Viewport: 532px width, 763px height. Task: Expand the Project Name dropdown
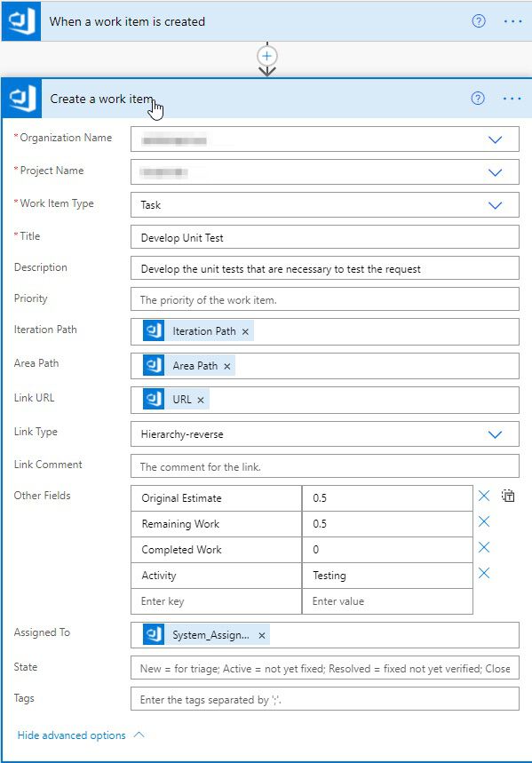point(495,172)
